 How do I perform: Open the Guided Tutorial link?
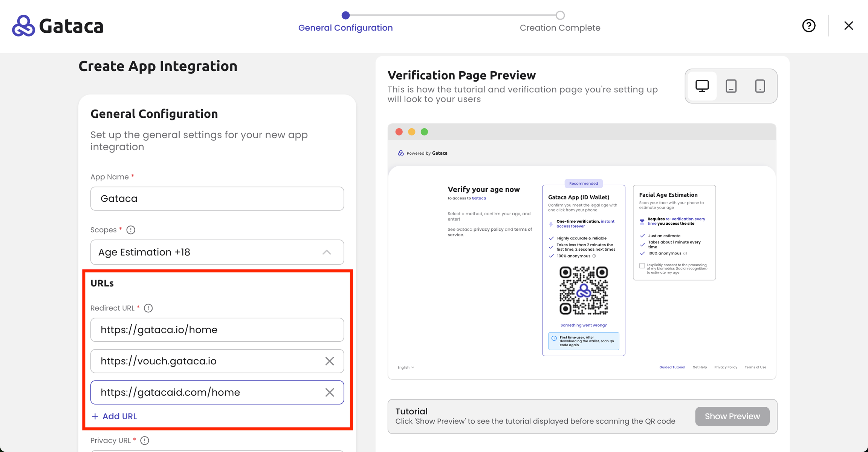(x=672, y=367)
